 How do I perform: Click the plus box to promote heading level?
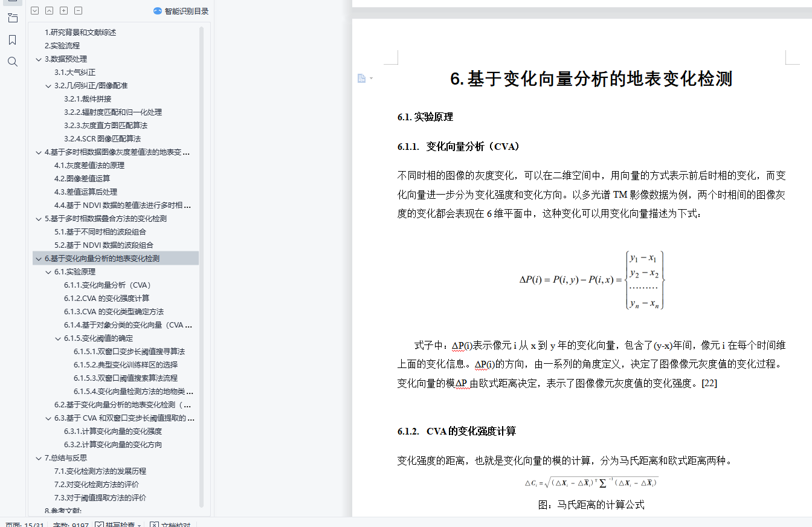63,10
